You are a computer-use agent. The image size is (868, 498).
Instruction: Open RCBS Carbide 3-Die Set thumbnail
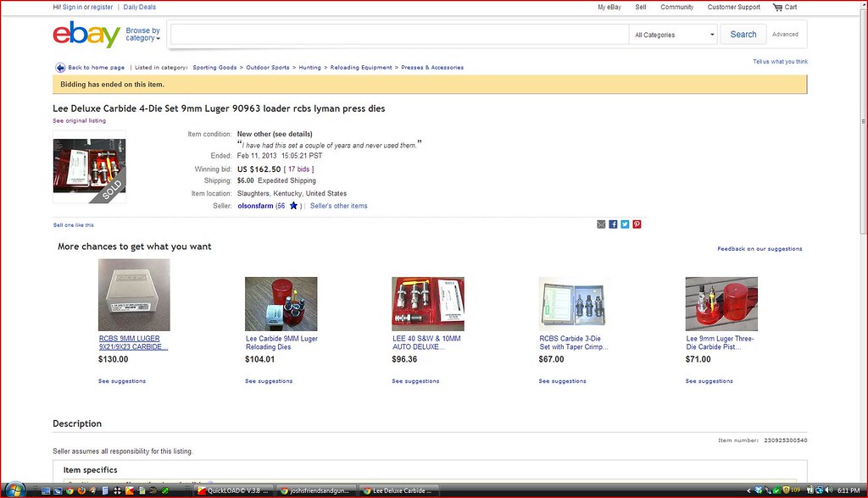[x=574, y=304]
